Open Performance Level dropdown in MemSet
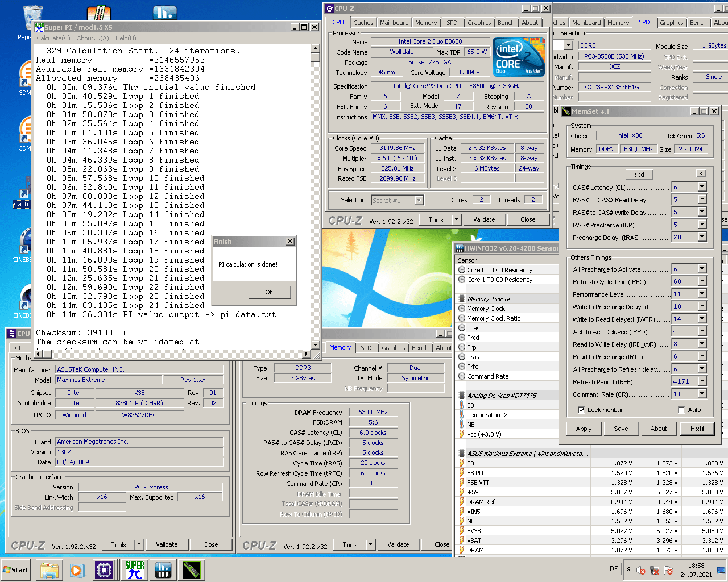This screenshot has width=728, height=582. coord(702,294)
